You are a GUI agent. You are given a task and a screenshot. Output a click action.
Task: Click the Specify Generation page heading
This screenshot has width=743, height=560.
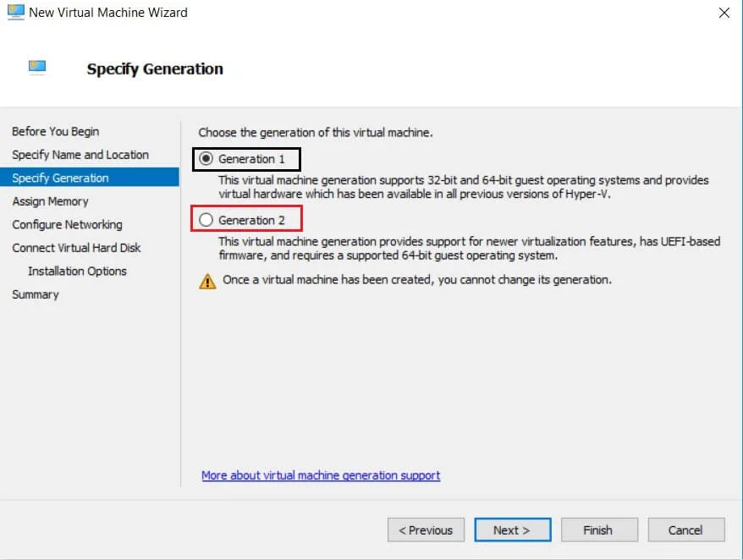pos(155,69)
